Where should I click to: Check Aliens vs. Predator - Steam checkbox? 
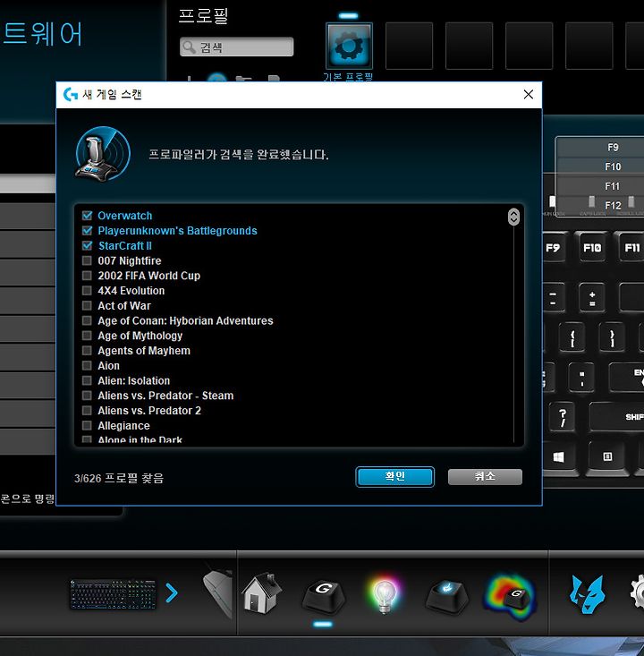[x=87, y=396]
